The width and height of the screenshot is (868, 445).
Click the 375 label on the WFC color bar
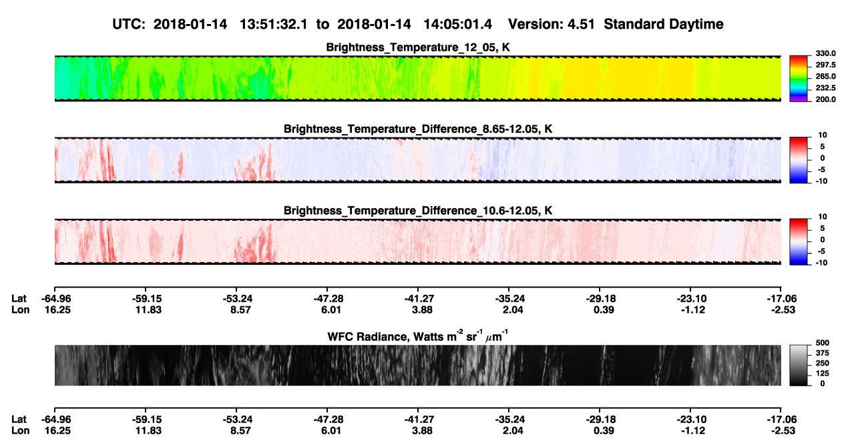[x=823, y=352]
